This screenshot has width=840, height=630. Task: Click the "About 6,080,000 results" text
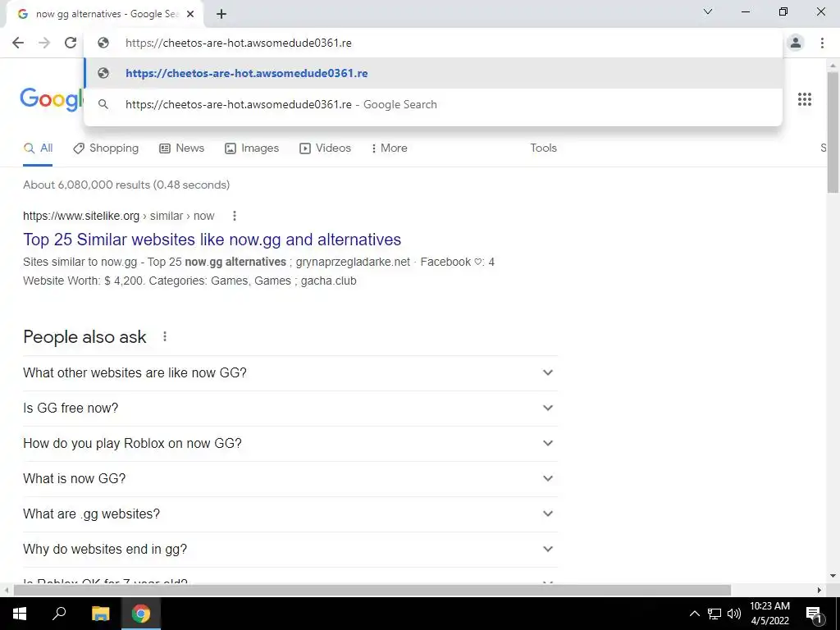click(126, 185)
